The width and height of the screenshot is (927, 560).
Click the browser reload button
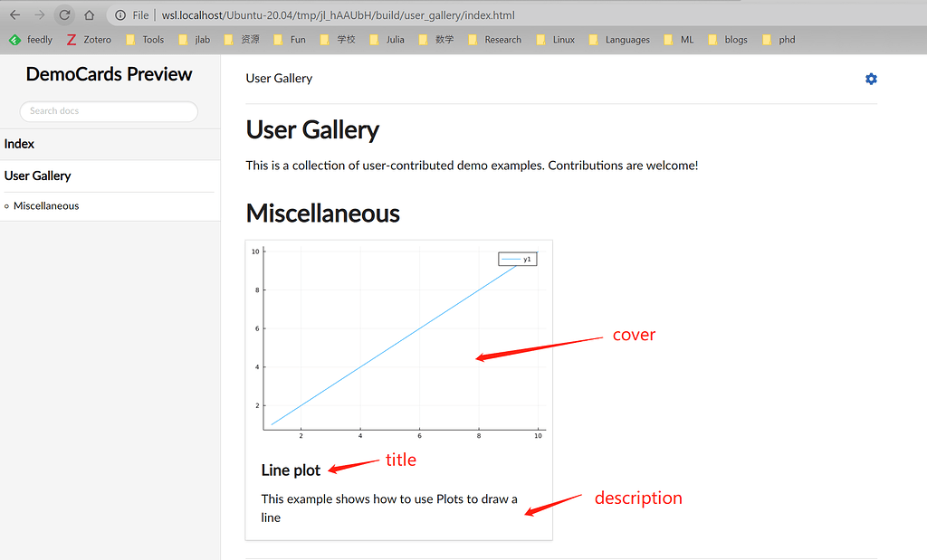point(63,14)
